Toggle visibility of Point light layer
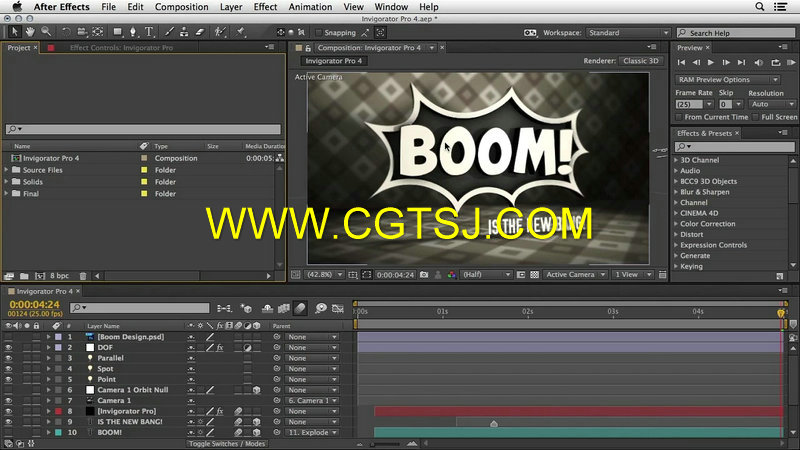800x450 pixels. tap(8, 380)
